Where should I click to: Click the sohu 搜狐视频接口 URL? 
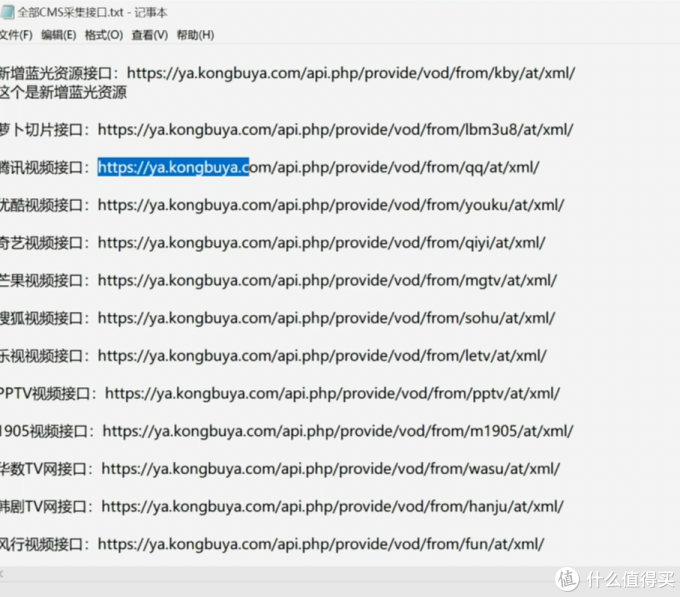coord(326,318)
